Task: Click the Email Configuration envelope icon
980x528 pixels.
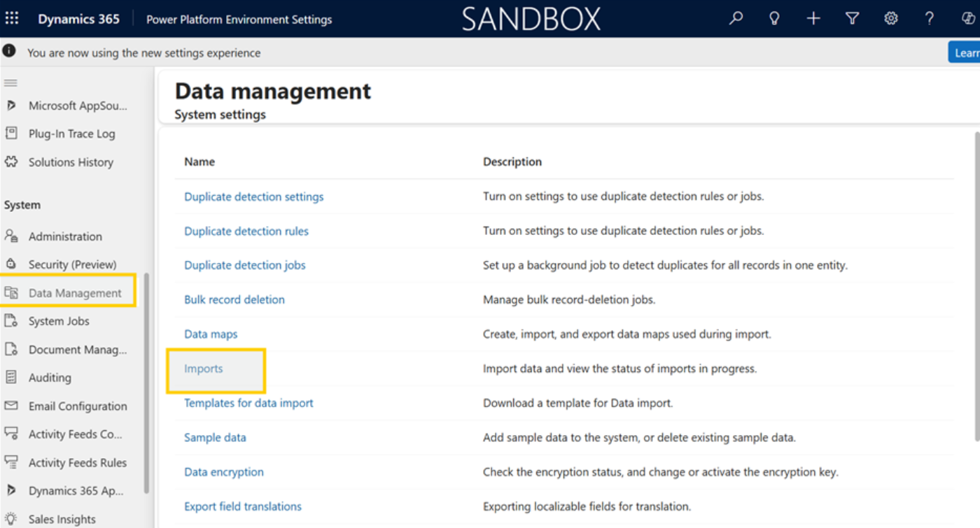Action: coord(10,406)
